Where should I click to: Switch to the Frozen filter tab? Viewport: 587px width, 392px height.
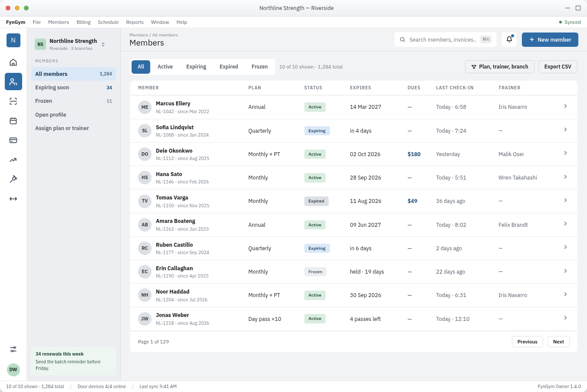click(x=260, y=67)
